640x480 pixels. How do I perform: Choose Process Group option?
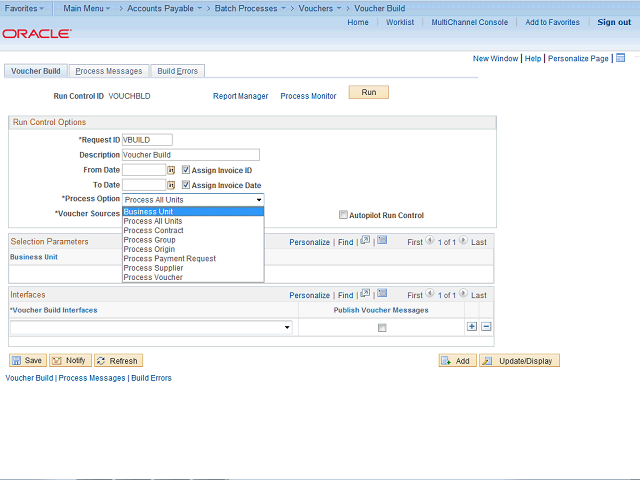pyautogui.click(x=193, y=240)
